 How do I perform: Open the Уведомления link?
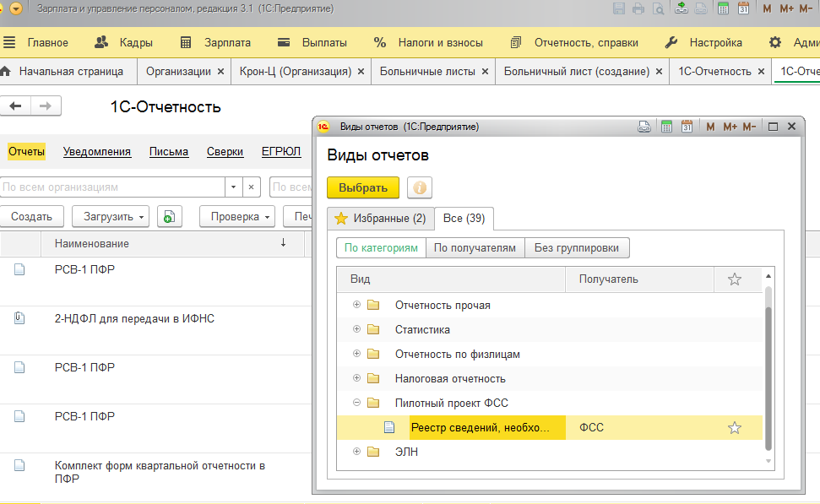point(97,152)
